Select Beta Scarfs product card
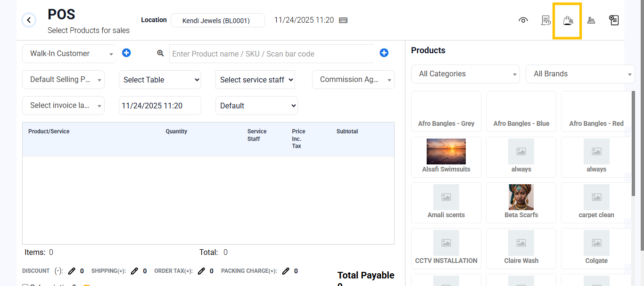 tap(521, 203)
